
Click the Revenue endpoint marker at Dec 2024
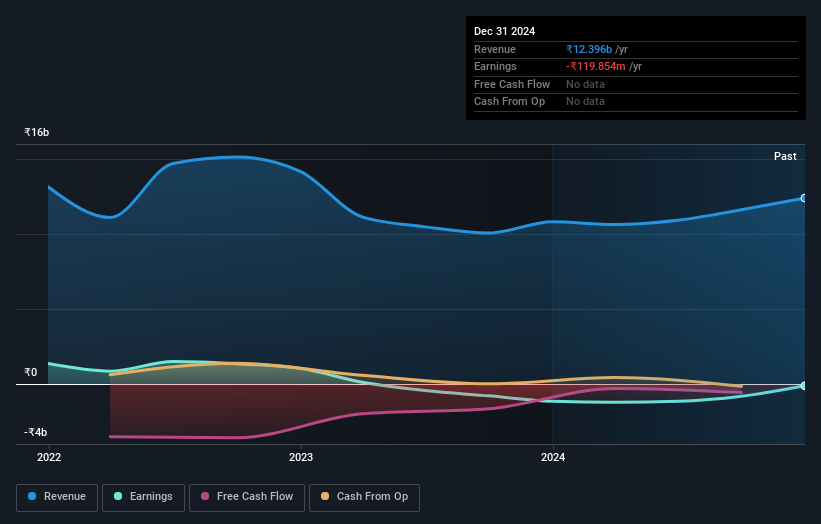(x=804, y=198)
